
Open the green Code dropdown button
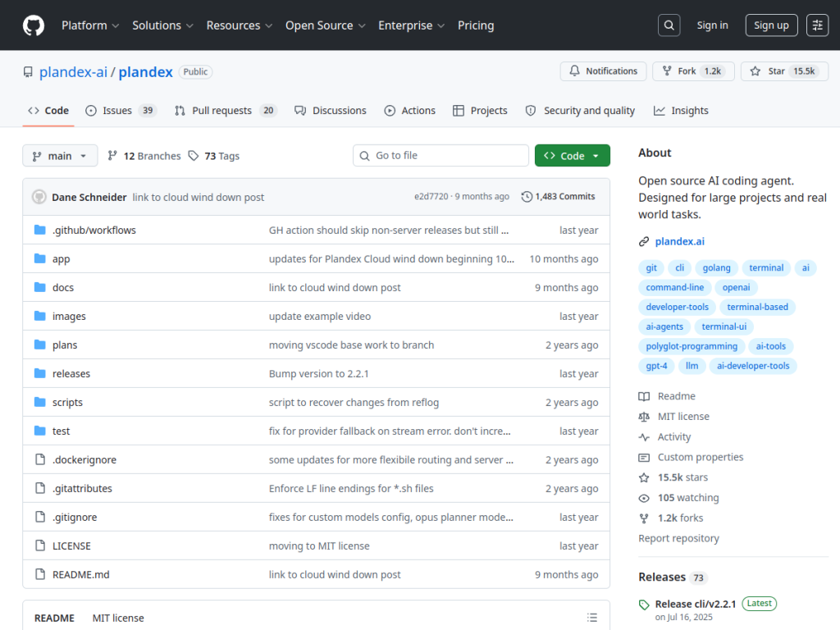[572, 155]
